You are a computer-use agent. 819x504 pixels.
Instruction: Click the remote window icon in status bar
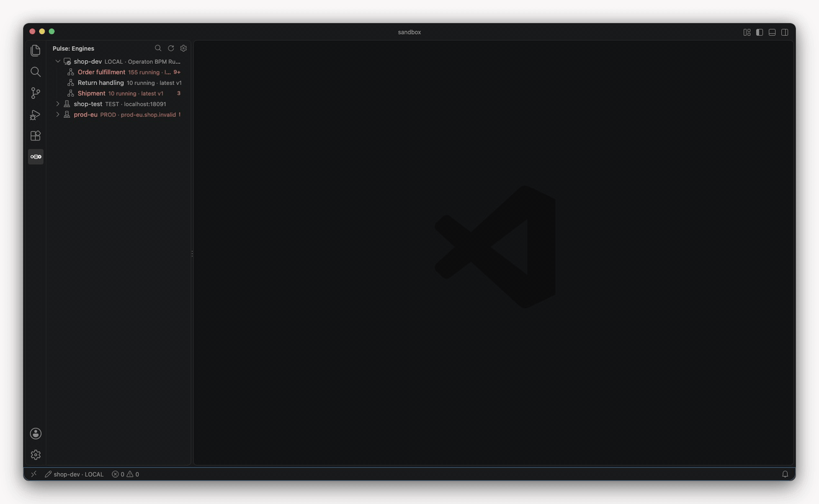pyautogui.click(x=34, y=474)
